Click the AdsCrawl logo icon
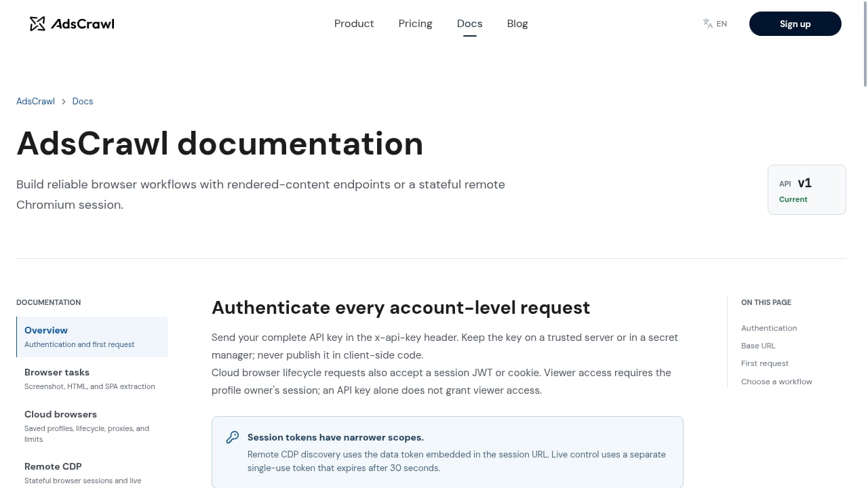Screen dimensions: 868x488 pos(37,24)
